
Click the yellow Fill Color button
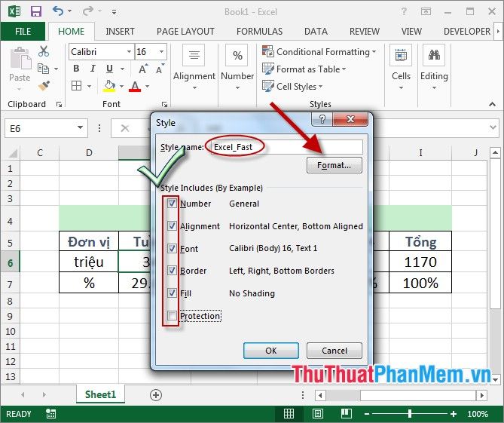[109, 86]
